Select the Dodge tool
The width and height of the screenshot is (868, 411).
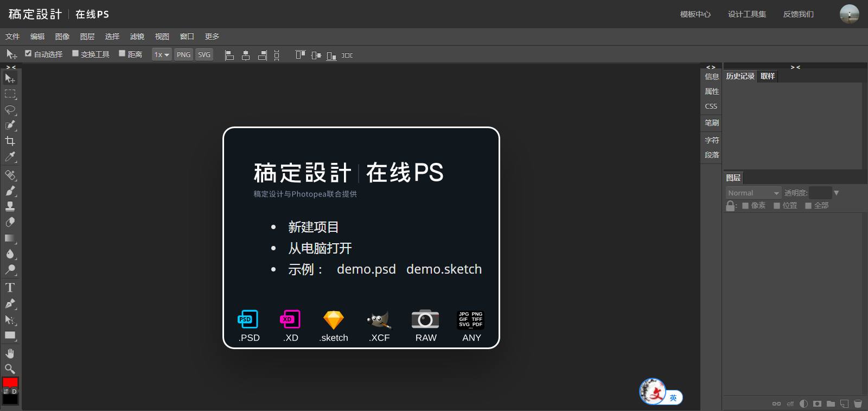[x=10, y=269]
